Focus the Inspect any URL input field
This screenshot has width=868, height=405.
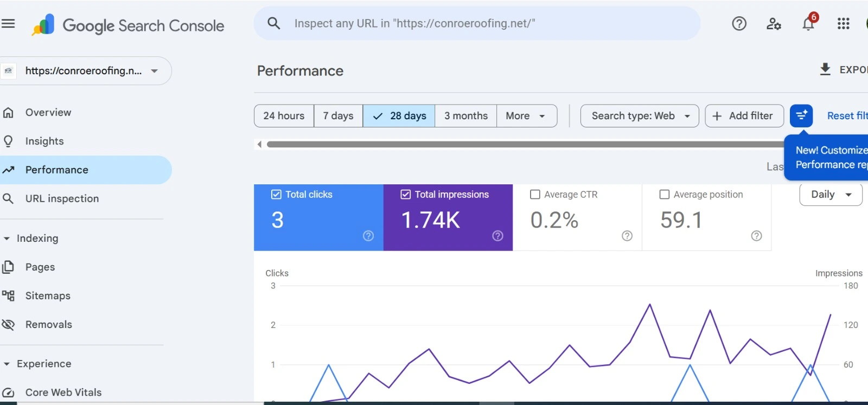[x=477, y=23]
